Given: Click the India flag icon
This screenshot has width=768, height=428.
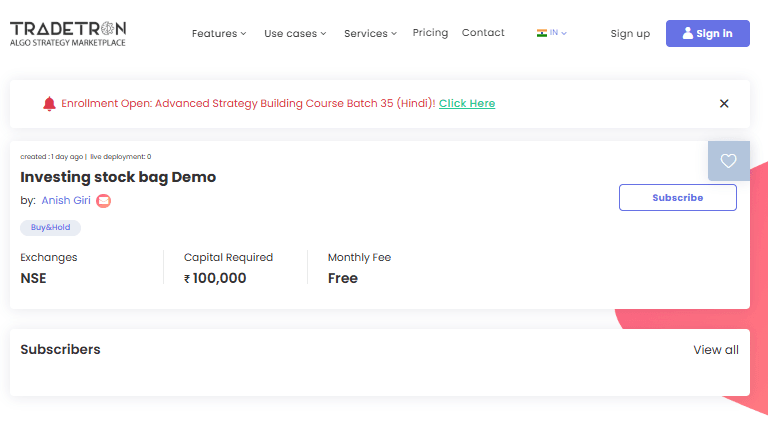Looking at the screenshot, I should 542,33.
